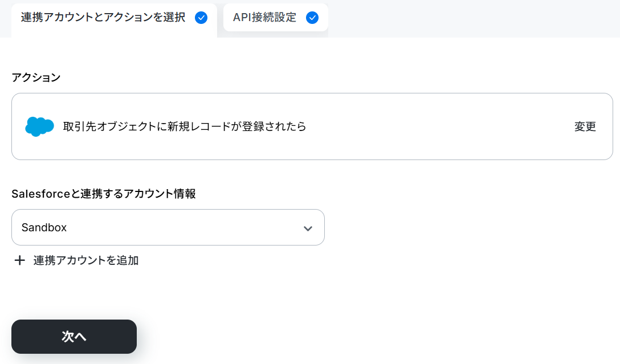Click the blue checkmark on 連携アカウントとアクションを選択 tab
620x364 pixels.
[201, 18]
